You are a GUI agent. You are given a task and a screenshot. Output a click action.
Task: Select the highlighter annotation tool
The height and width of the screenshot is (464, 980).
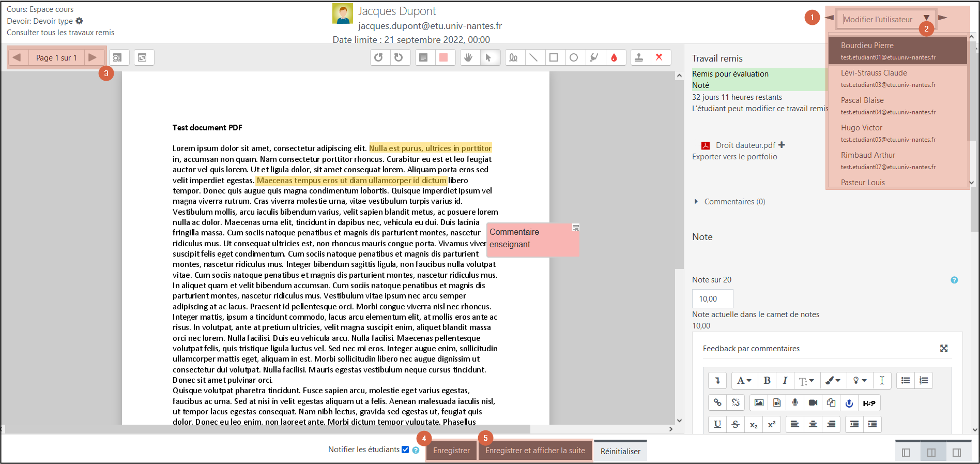[x=594, y=57]
